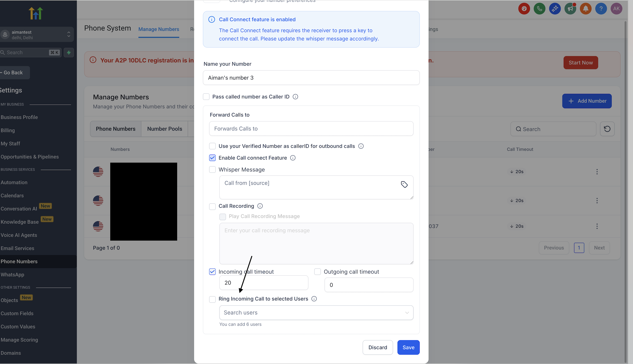The image size is (633, 364).
Task: Open three-dot menu for first number row
Action: (597, 172)
